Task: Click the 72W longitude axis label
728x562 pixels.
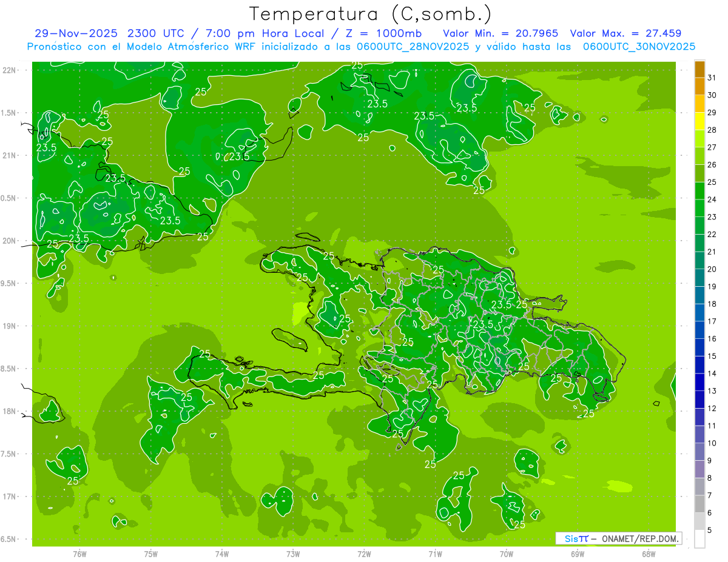Action: tap(364, 554)
